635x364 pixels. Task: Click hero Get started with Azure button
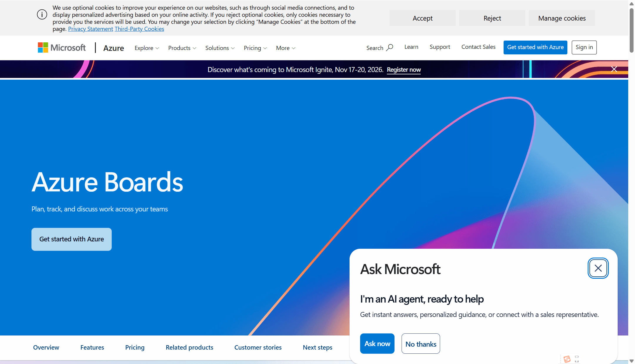click(71, 239)
